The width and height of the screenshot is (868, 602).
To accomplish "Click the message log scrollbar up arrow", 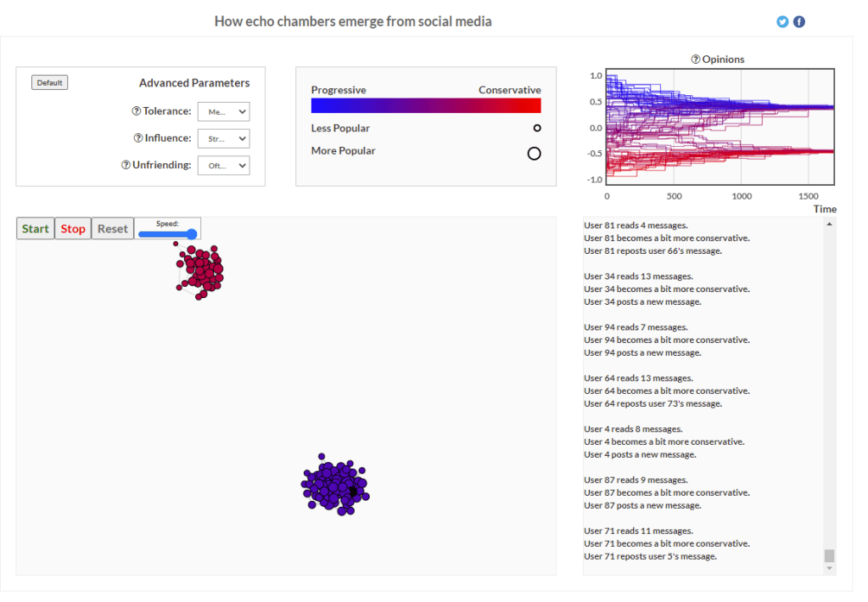I will 829,224.
